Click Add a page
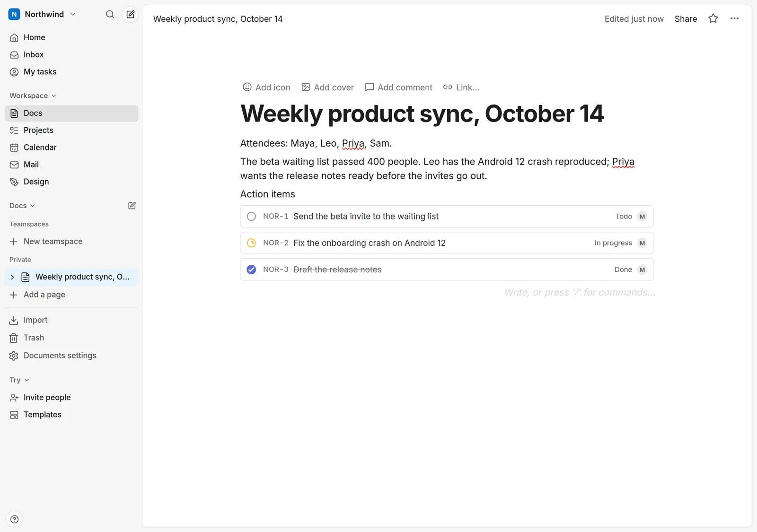 tap(71, 295)
